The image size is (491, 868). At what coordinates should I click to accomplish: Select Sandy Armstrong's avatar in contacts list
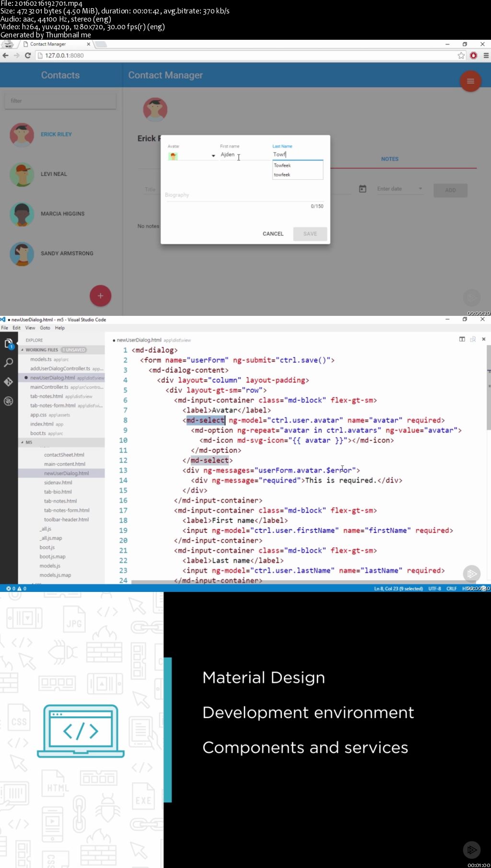tap(22, 254)
